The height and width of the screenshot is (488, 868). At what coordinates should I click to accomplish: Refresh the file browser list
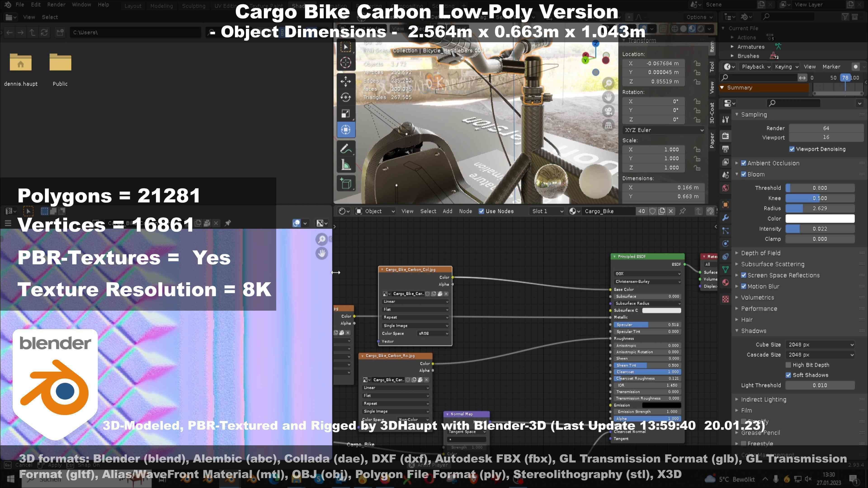pos(44,32)
